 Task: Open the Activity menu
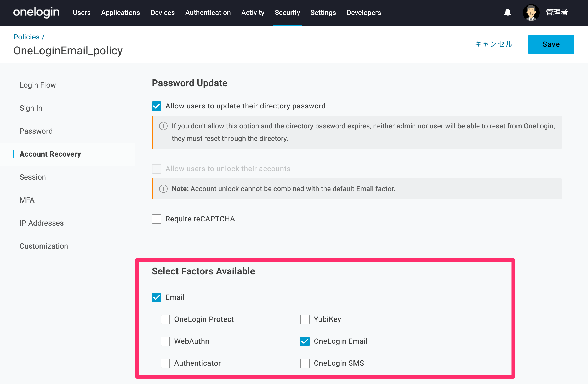click(x=253, y=13)
